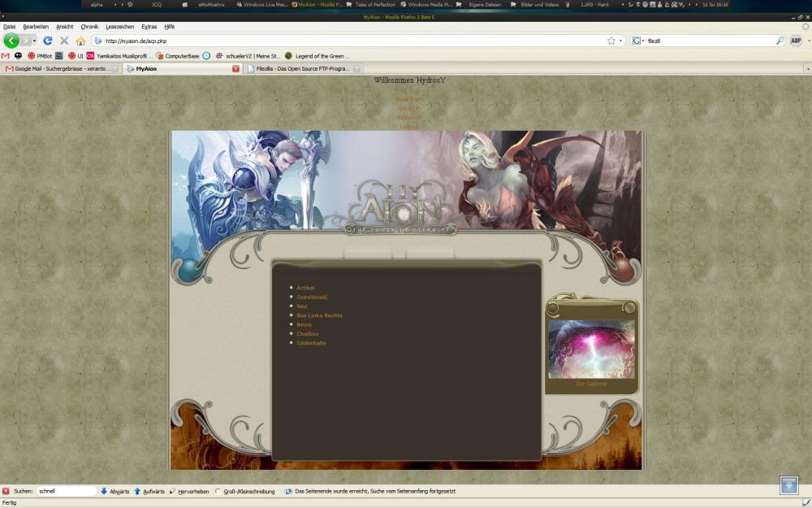
Task: Open the Datei menu
Action: pyautogui.click(x=9, y=27)
